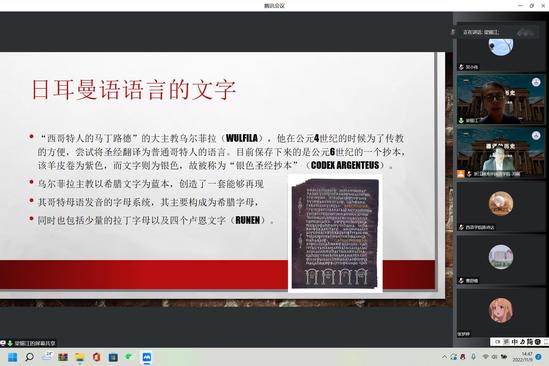Expand hidden system tray icons chevron
The image size is (549, 366).
coord(444,357)
